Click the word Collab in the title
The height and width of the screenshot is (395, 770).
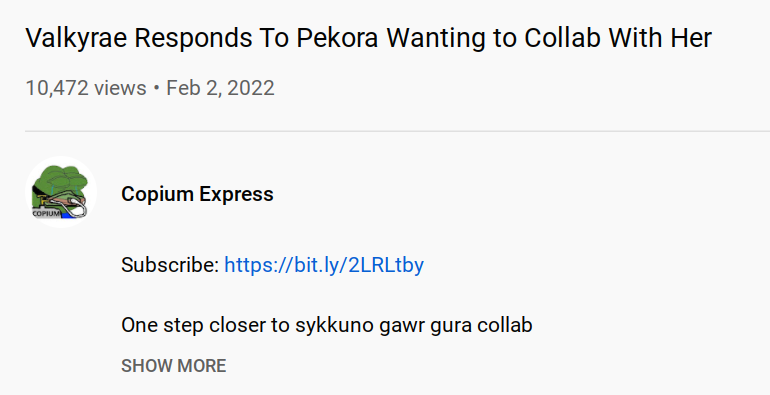pyautogui.click(x=563, y=38)
